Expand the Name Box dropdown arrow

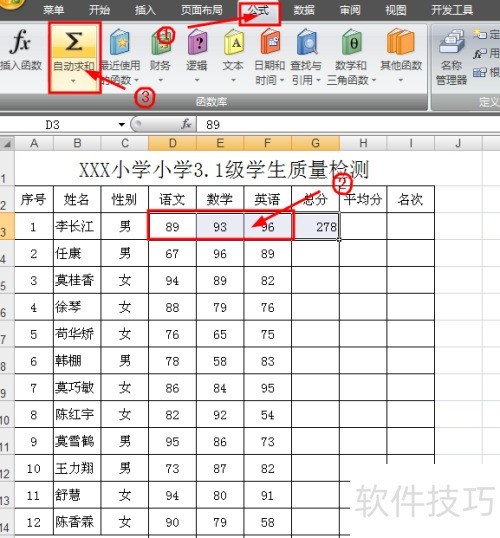122,125
